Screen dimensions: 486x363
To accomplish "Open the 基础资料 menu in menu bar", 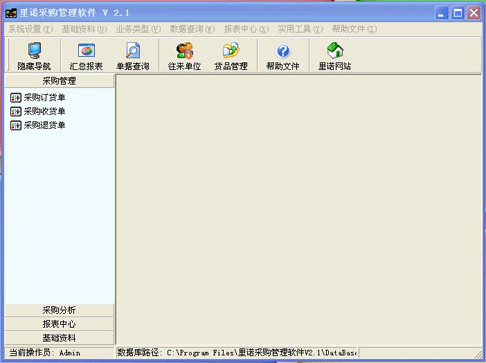I will (84, 29).
